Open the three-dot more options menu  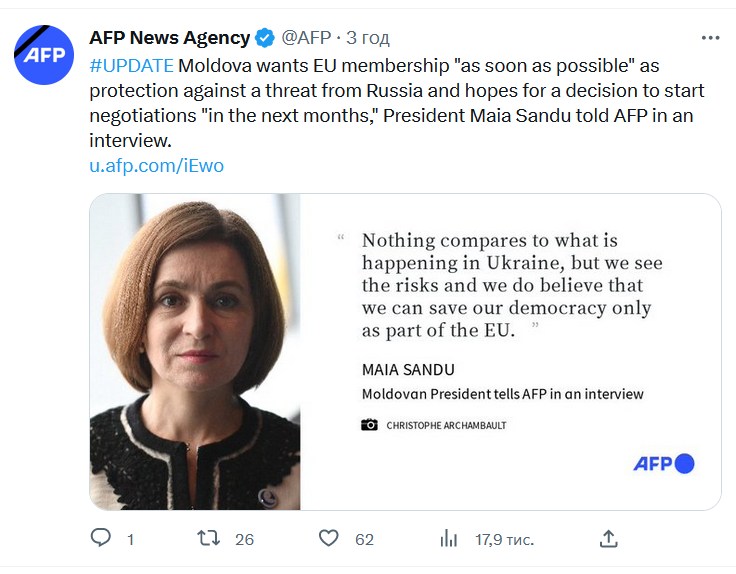710,38
